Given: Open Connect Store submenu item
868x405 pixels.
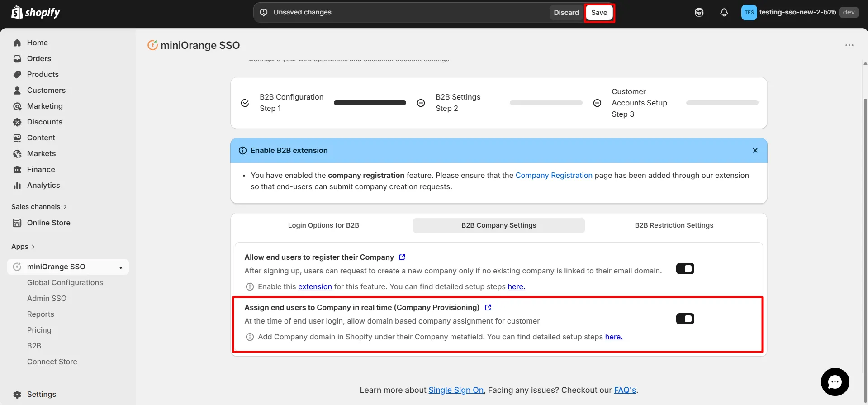Looking at the screenshot, I should (52, 362).
